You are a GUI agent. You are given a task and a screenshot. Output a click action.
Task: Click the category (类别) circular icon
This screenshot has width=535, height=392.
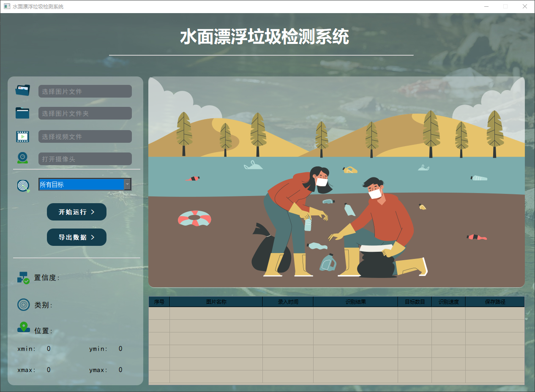[24, 305]
